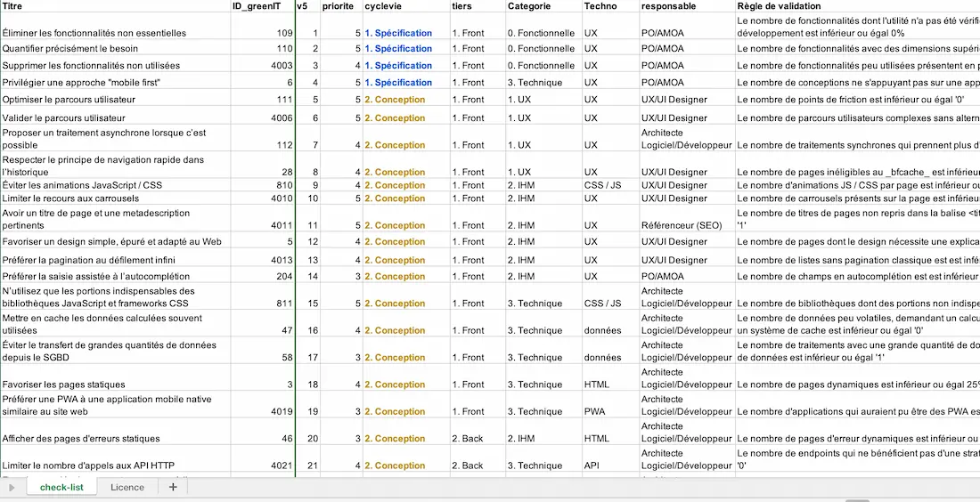Select the responsable header cell
Image resolution: width=980 pixels, height=502 pixels.
688,5
